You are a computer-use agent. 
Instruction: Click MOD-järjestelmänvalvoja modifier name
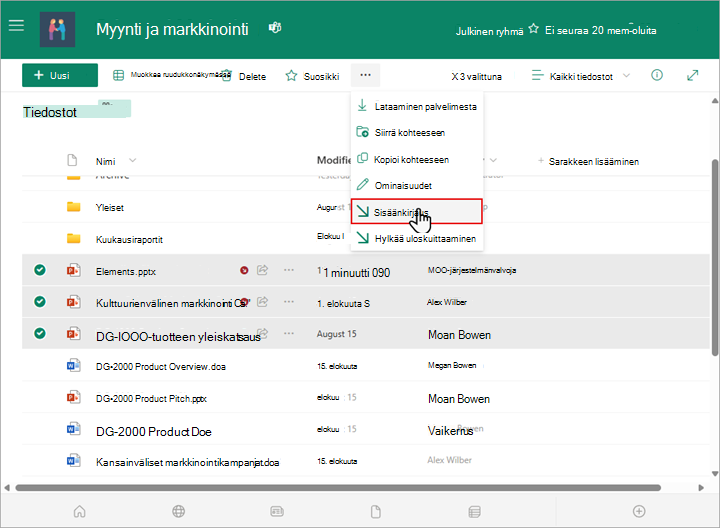pyautogui.click(x=472, y=270)
